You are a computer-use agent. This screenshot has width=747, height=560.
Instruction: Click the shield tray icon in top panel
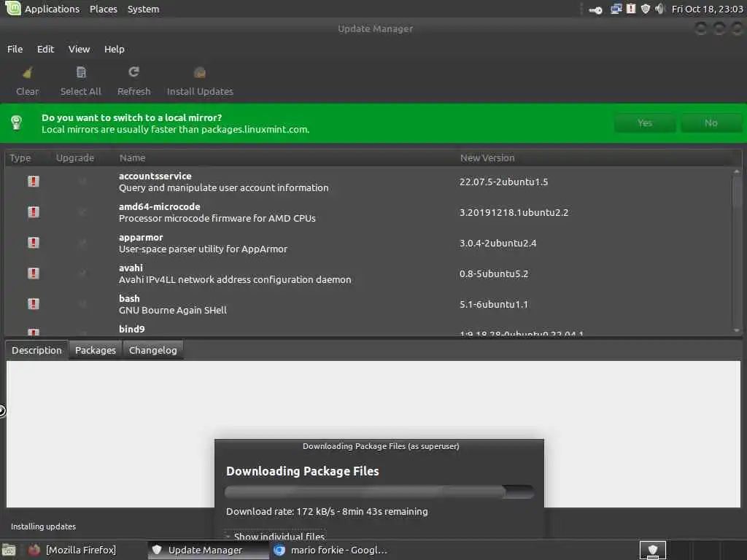point(645,9)
